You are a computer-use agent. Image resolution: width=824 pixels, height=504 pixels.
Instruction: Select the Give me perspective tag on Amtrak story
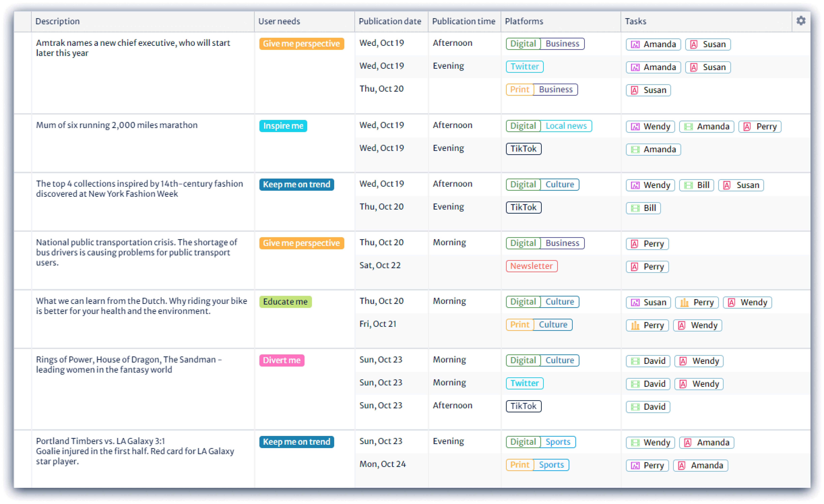301,43
